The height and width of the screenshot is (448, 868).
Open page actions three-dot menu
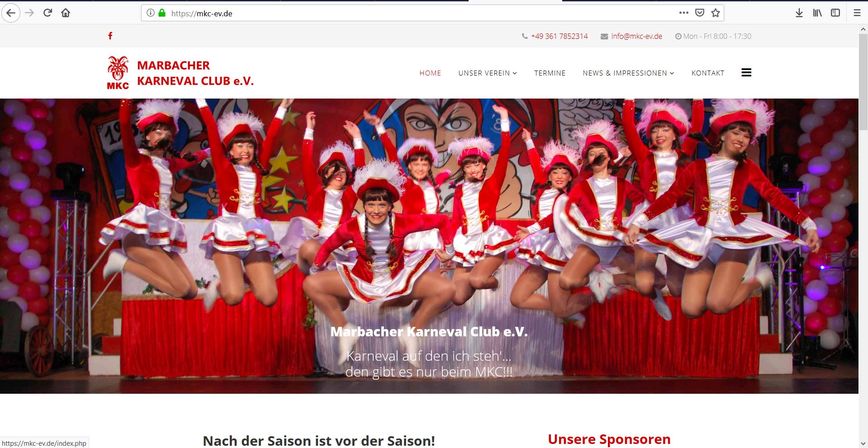click(683, 13)
